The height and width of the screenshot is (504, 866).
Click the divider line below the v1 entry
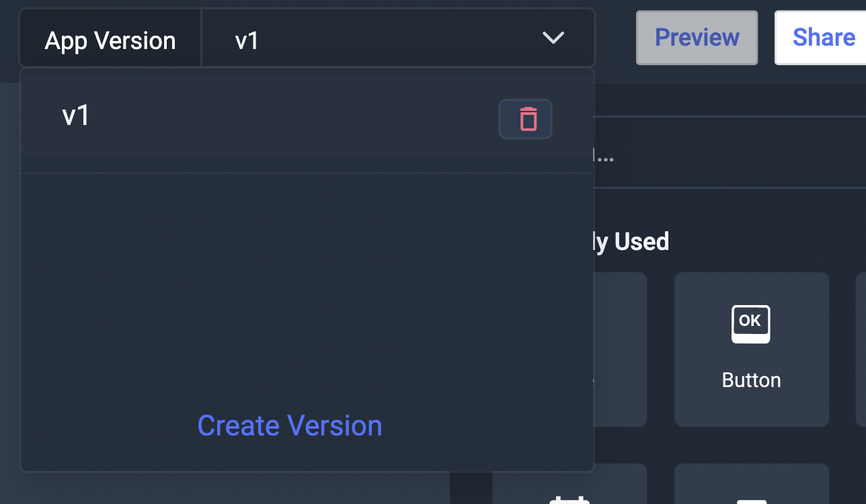pyautogui.click(x=308, y=173)
